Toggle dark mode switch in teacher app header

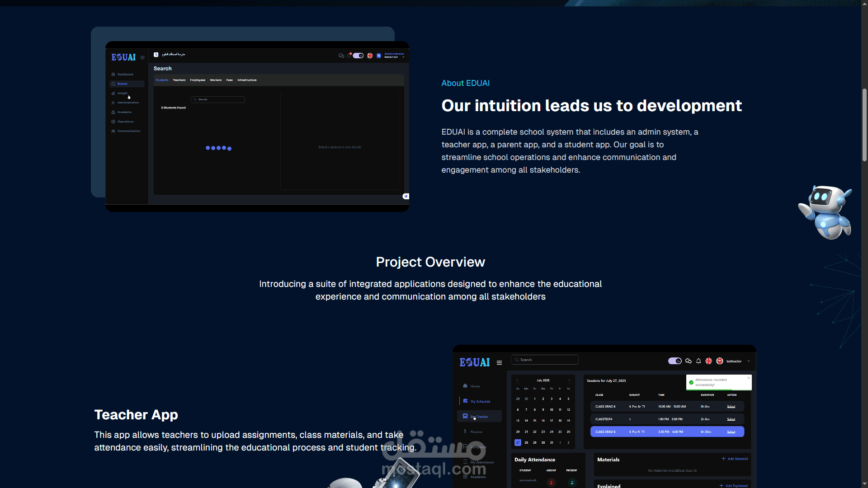click(x=675, y=361)
